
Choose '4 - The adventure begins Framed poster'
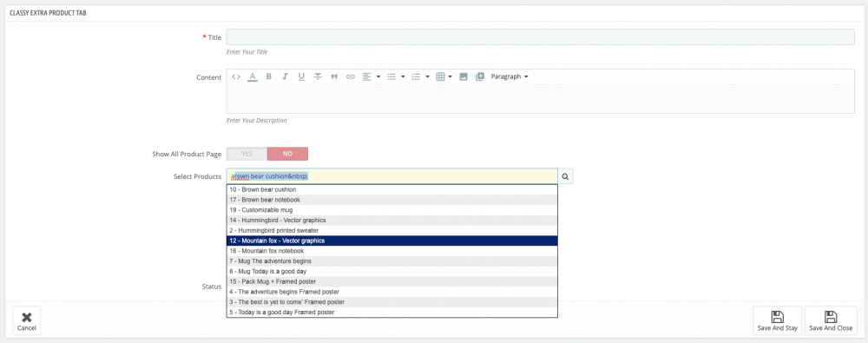tap(392, 292)
